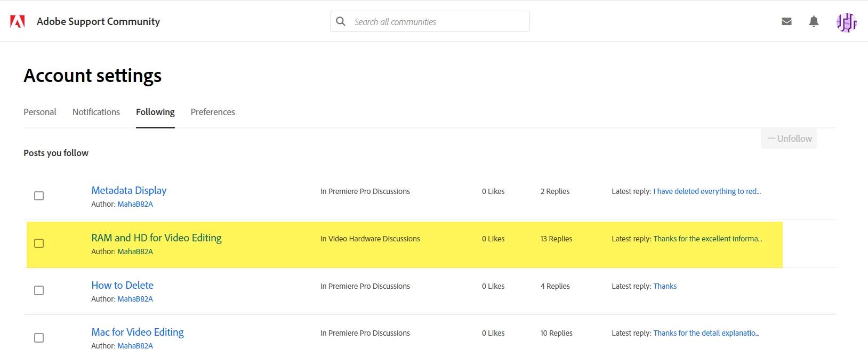The image size is (868, 357).
Task: Open the Metadata Display post
Action: click(129, 190)
